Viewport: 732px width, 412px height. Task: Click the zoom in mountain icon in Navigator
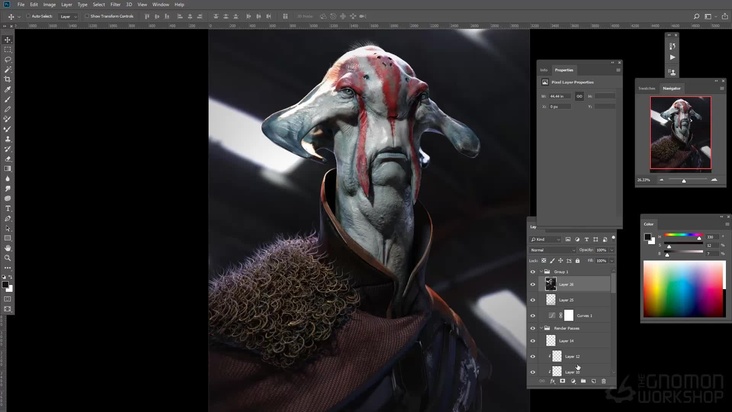coord(714,180)
